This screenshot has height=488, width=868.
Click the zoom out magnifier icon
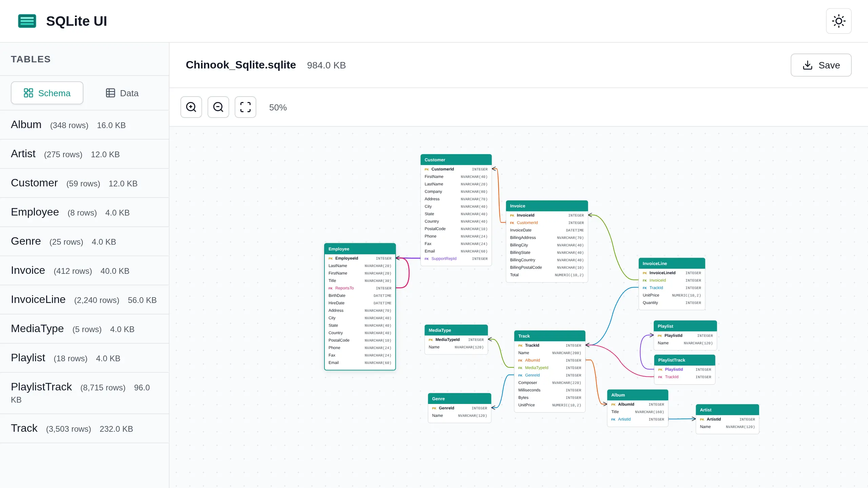click(x=218, y=107)
